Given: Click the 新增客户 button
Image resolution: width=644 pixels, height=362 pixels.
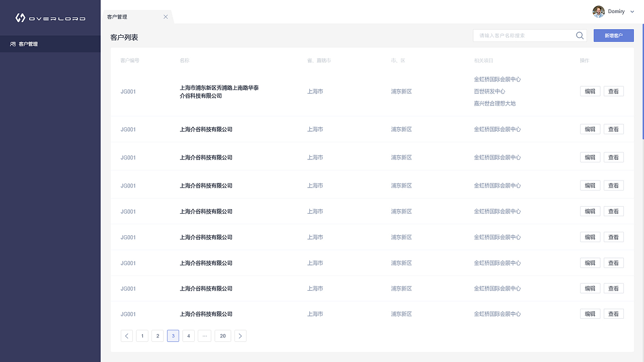Looking at the screenshot, I should click(613, 35).
